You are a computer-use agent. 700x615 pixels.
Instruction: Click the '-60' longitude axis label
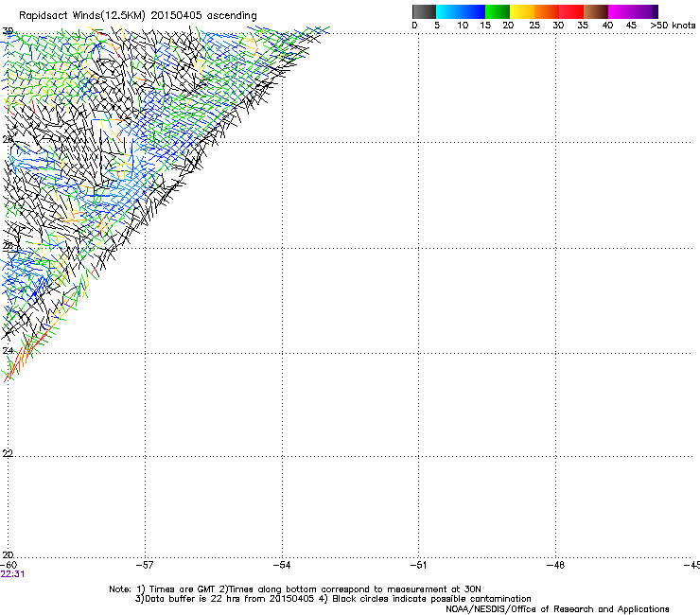[x=9, y=565]
